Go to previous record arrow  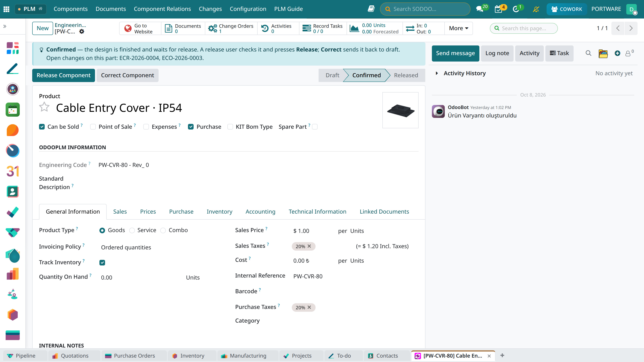point(618,28)
